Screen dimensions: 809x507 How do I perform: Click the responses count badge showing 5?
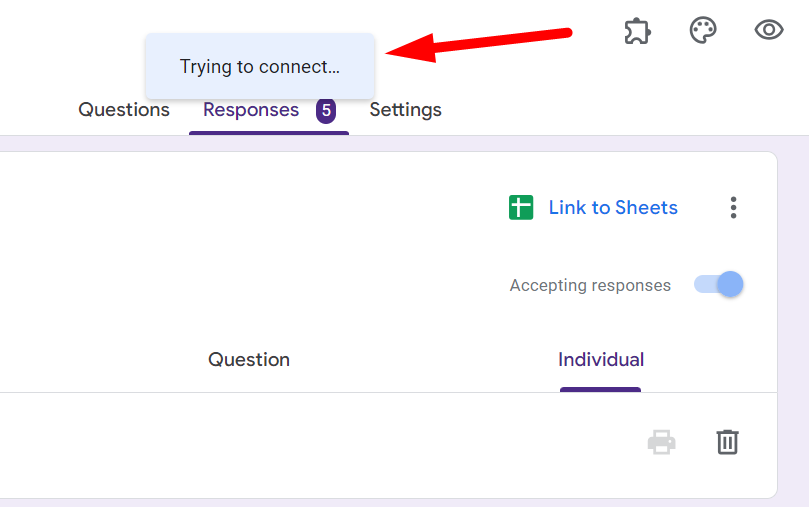(x=326, y=110)
